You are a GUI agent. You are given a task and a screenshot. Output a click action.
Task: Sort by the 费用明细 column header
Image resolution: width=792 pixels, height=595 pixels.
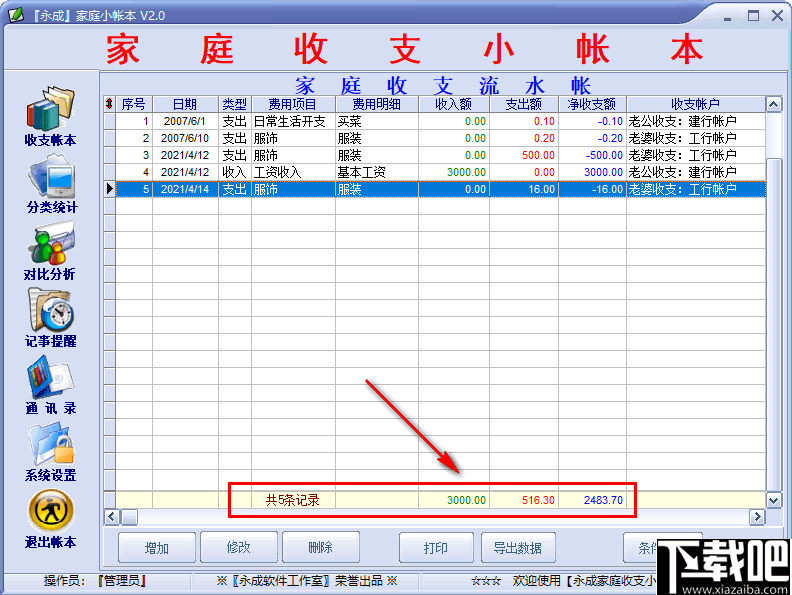tap(377, 104)
